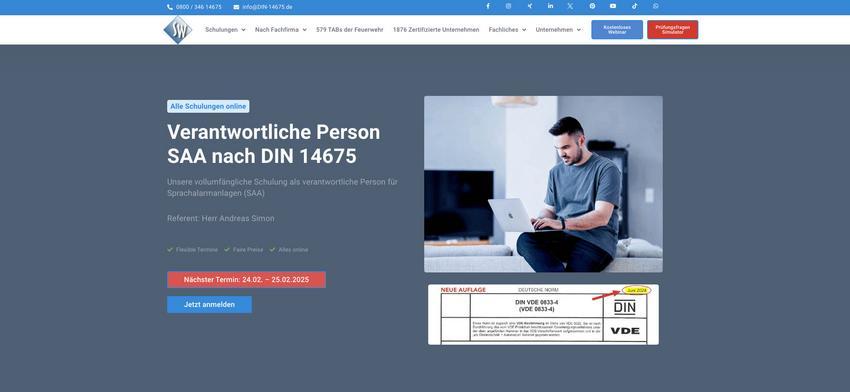Click the envelope mail icon

[236, 7]
